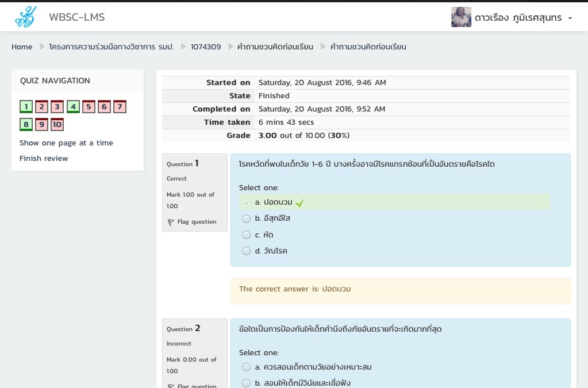Go to question 5 navigation box
588x388 pixels.
click(x=89, y=107)
